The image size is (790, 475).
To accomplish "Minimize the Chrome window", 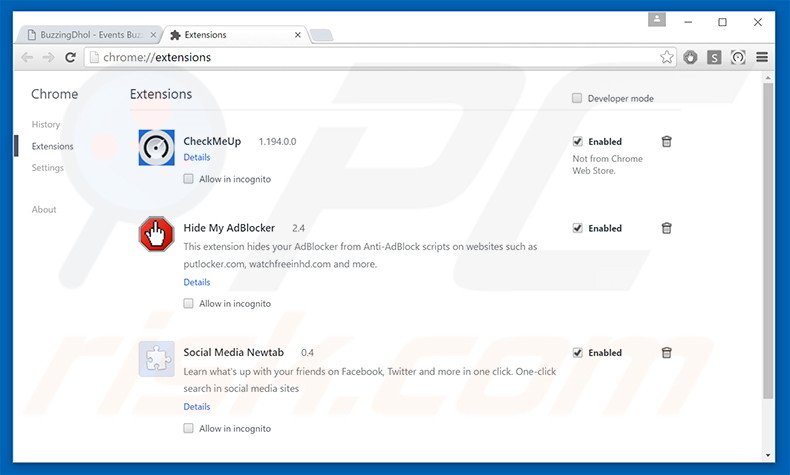I will (688, 22).
